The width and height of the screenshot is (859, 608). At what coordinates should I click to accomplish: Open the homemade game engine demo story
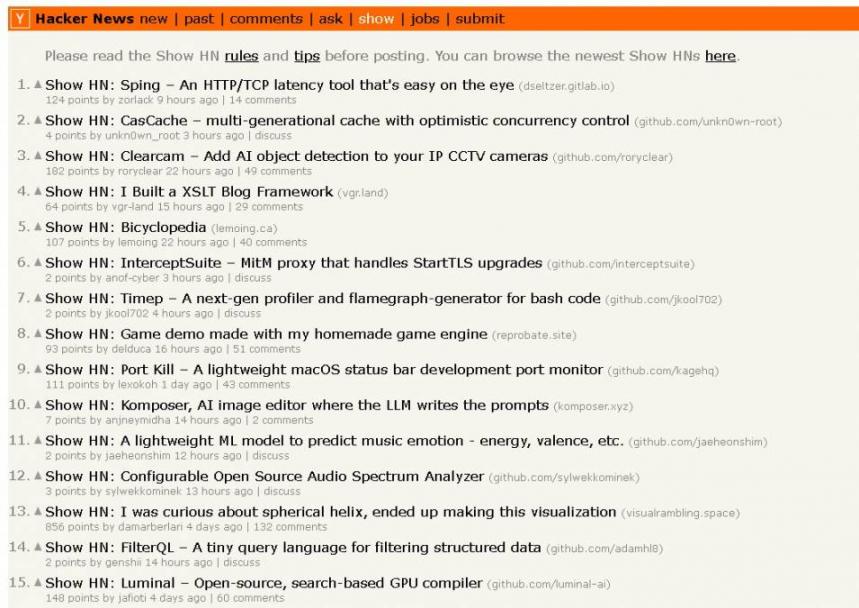[x=266, y=334]
